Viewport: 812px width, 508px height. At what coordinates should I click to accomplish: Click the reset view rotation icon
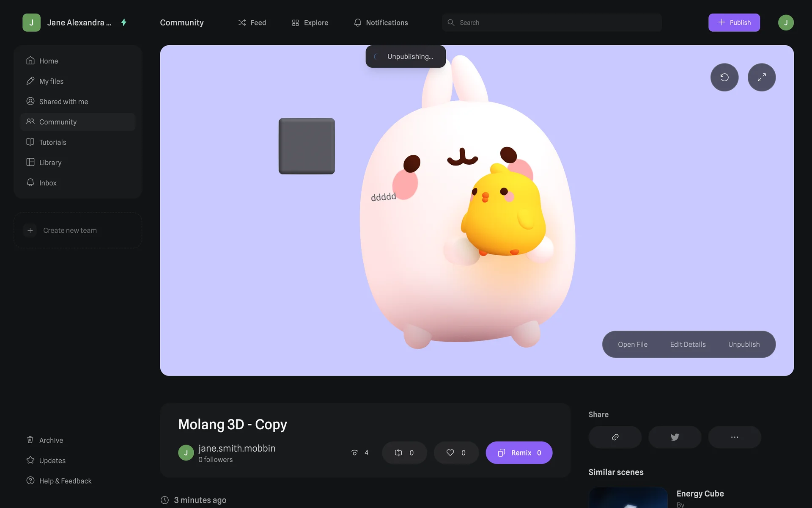[724, 77]
